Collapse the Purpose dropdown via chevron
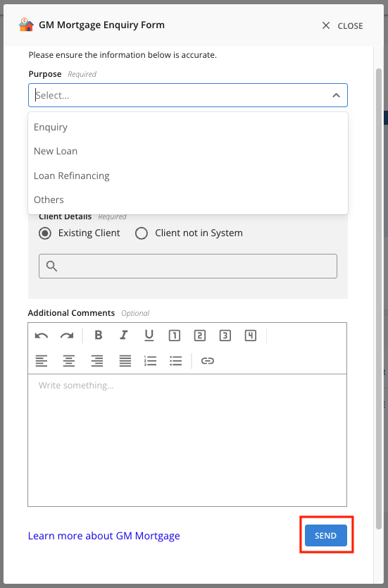Screen dimensions: 388x588 [336, 95]
